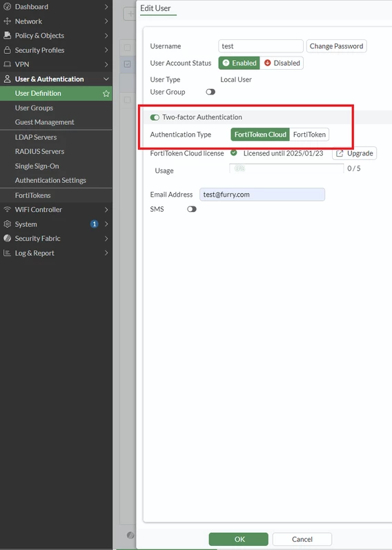The width and height of the screenshot is (392, 550).
Task: Open Single Sign-On menu item
Action: click(x=56, y=166)
